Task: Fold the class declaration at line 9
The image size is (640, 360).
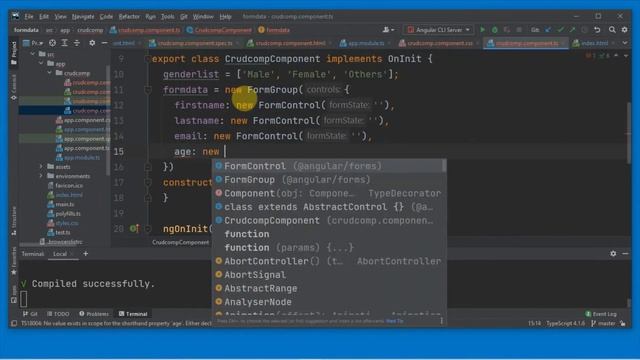Action: click(148, 59)
